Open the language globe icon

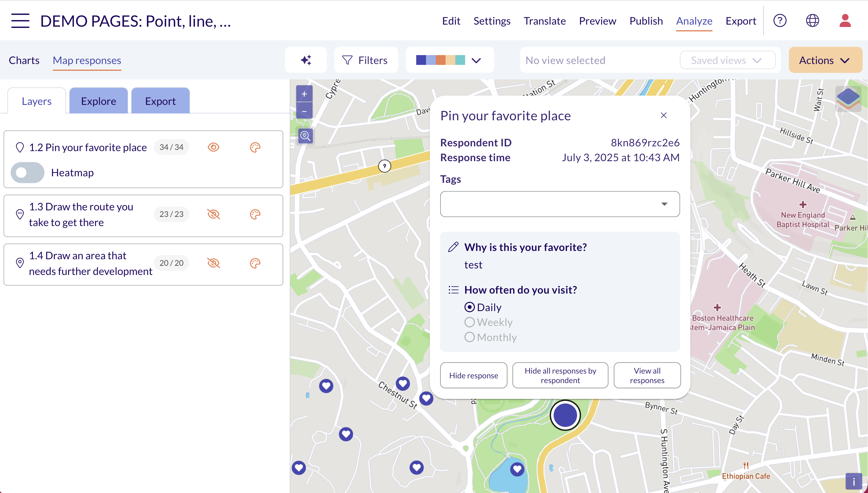[813, 20]
